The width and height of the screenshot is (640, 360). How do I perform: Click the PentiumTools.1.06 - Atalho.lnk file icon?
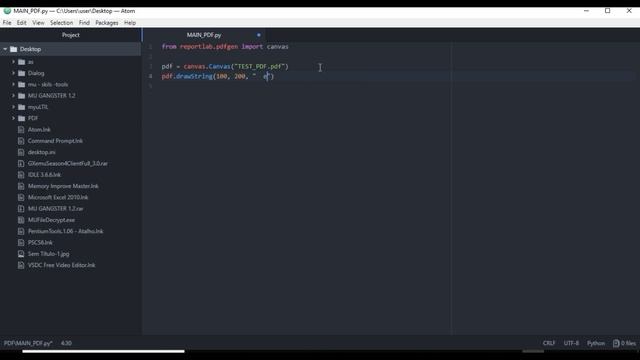[21, 231]
